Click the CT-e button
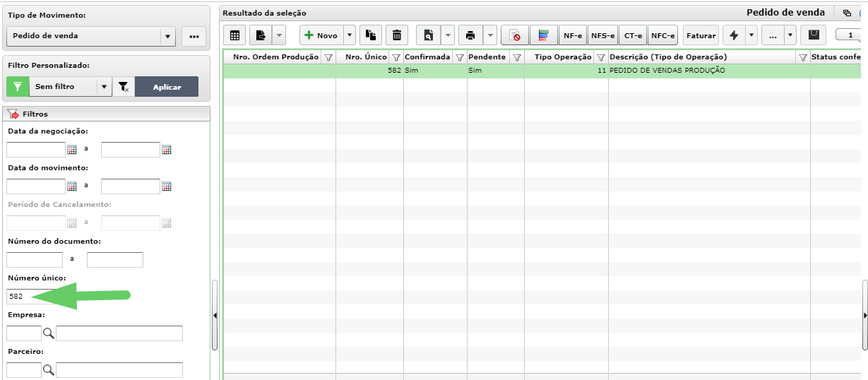This screenshot has height=380, width=868. [633, 35]
